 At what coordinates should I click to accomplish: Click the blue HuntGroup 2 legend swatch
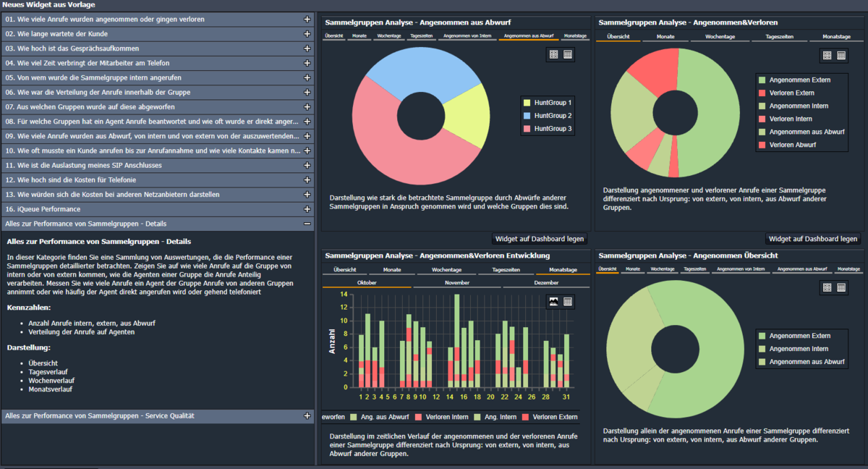point(527,116)
